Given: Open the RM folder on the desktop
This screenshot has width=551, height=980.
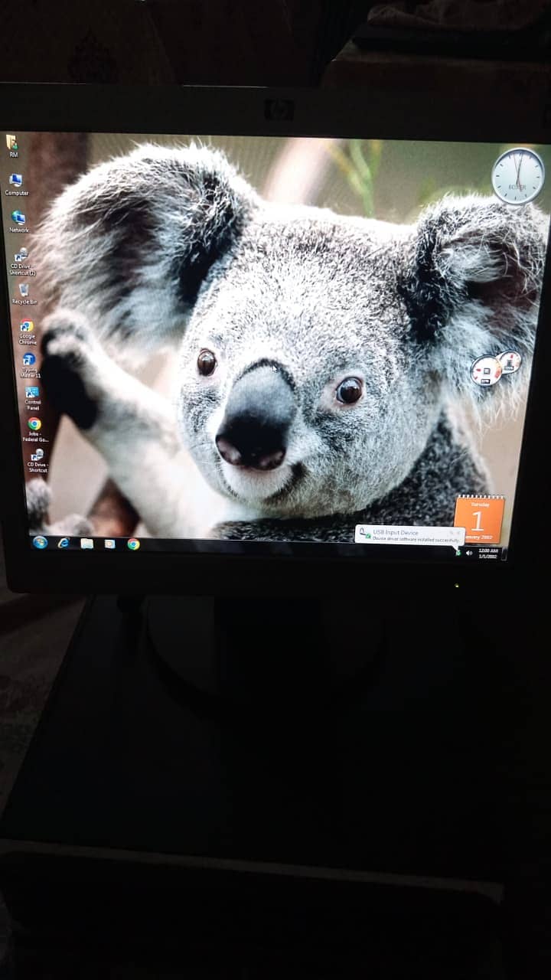Looking at the screenshot, I should click(12, 145).
